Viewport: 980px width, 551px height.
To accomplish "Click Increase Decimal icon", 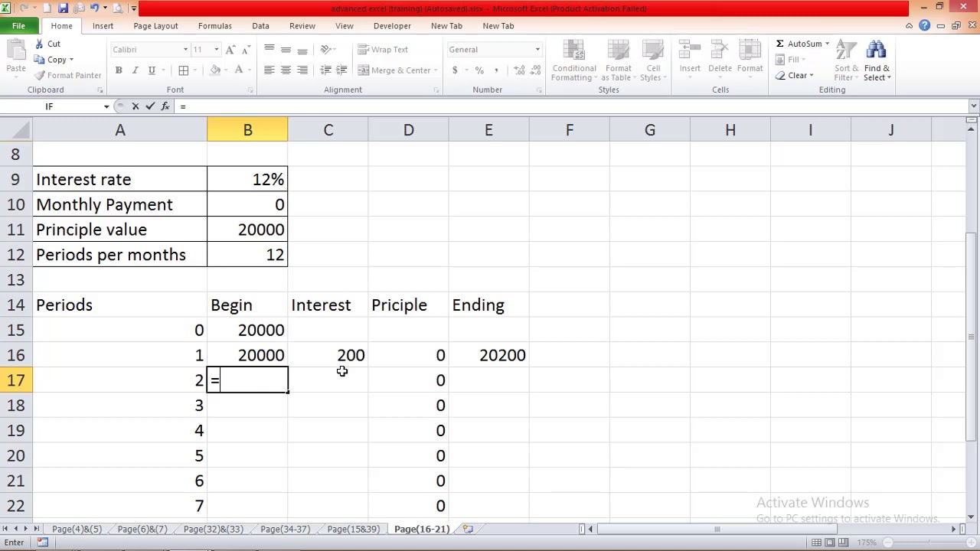I will coord(520,70).
